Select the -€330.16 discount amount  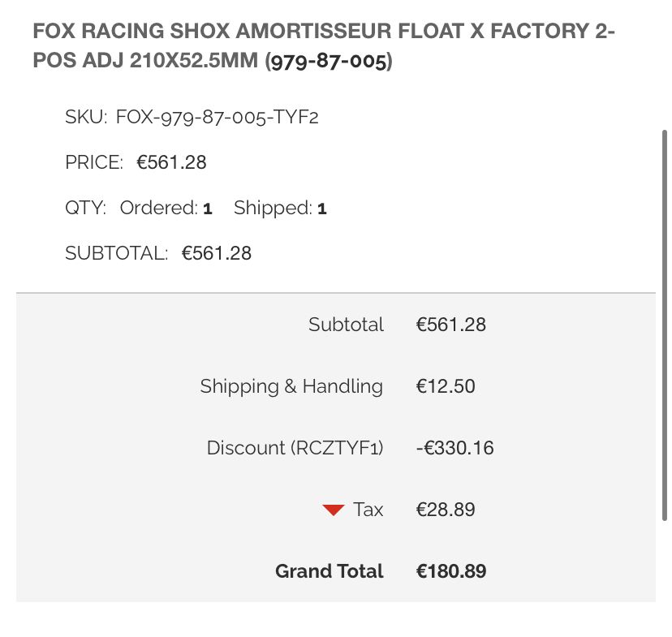(454, 448)
